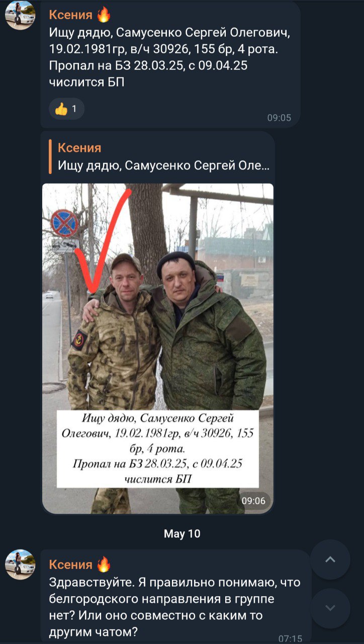Tap the fire emoji next to first Ксения name

click(104, 15)
